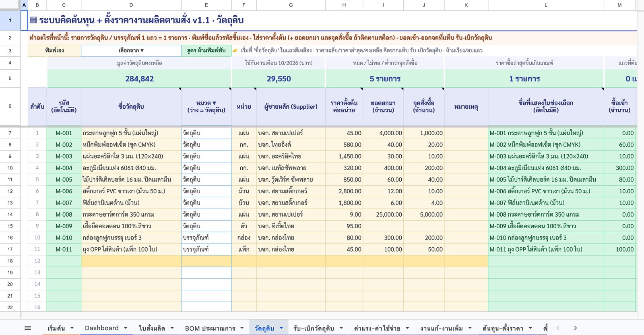This screenshot has height=335, width=644.
Task: Click the 284,842 inventory value cell
Action: (139, 79)
